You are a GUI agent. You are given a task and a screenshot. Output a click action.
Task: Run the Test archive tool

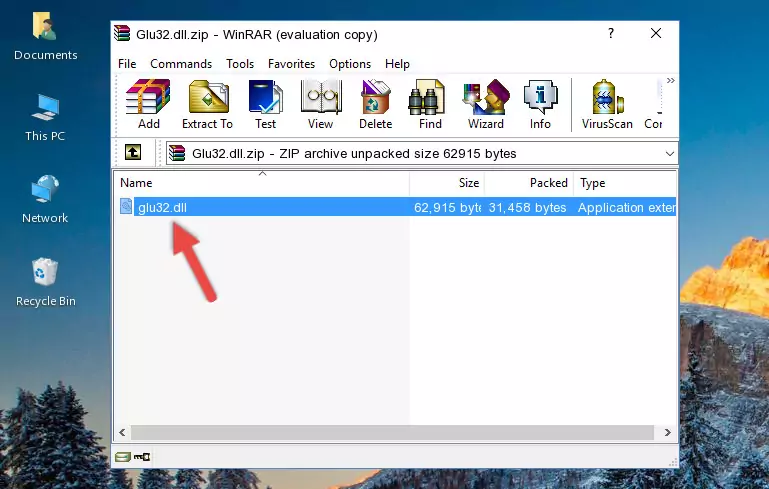click(x=265, y=104)
